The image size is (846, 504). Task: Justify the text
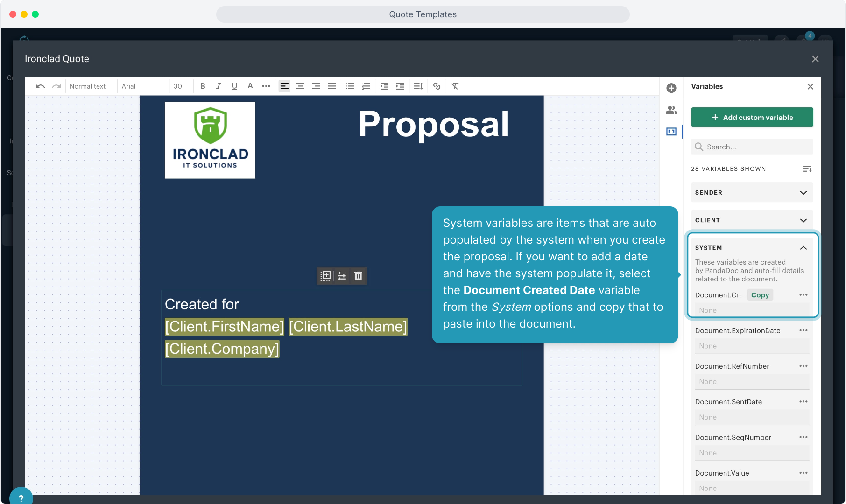click(332, 86)
